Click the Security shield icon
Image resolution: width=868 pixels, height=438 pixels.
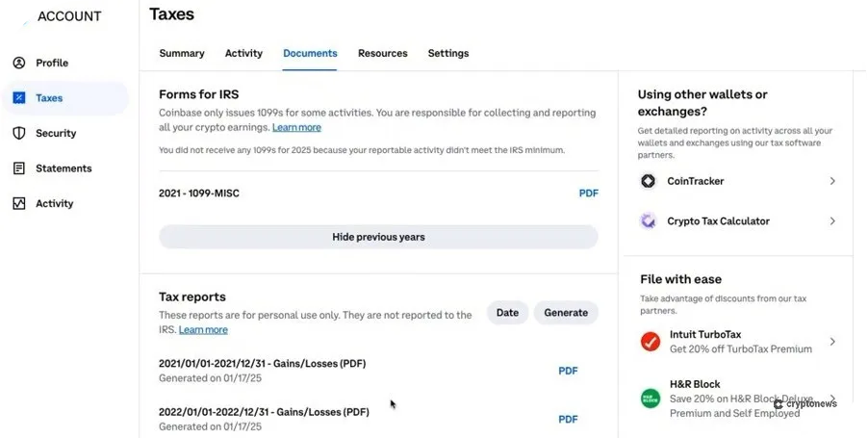click(19, 133)
